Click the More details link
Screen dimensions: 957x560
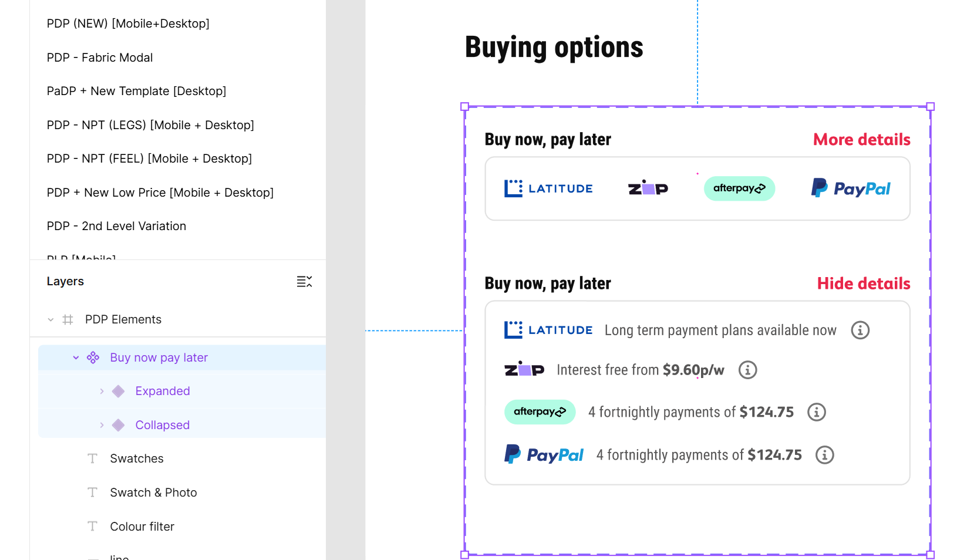coord(861,140)
